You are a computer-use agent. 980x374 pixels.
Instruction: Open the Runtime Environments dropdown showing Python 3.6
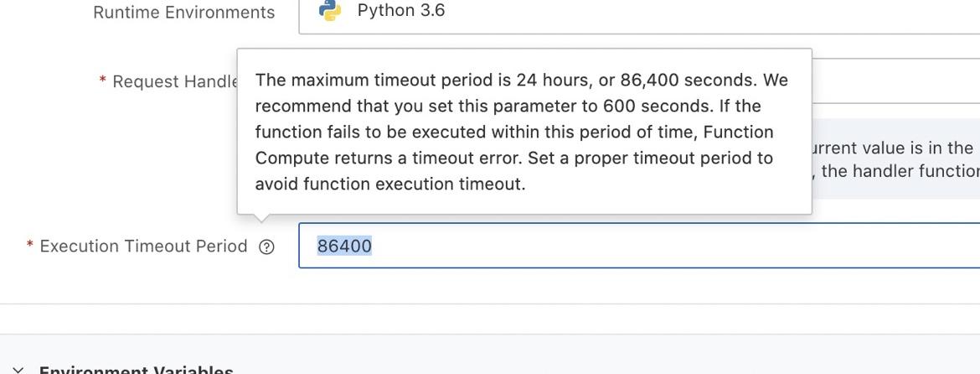[637, 12]
